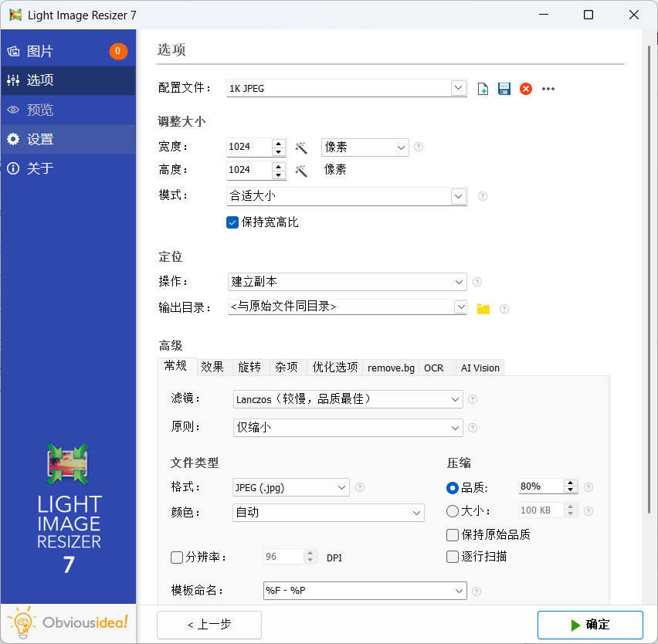Open the 滤镜 Lanczos dropdown
658x644 pixels.
pyautogui.click(x=348, y=399)
